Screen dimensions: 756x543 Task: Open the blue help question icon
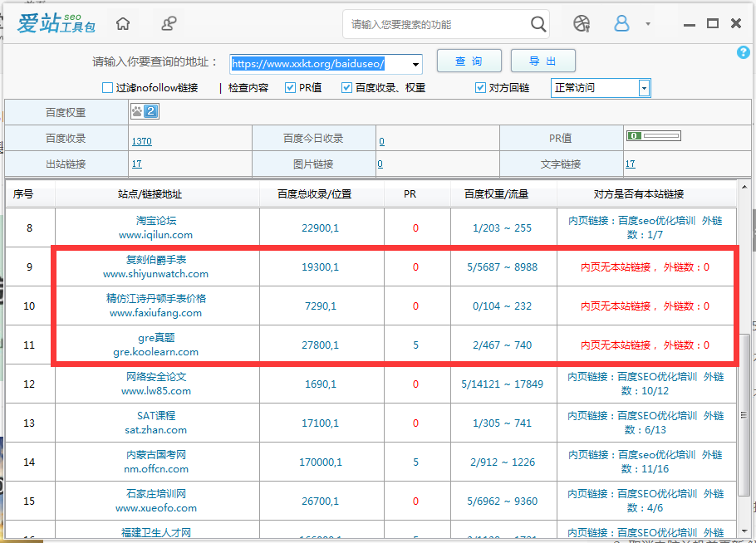coord(743,52)
